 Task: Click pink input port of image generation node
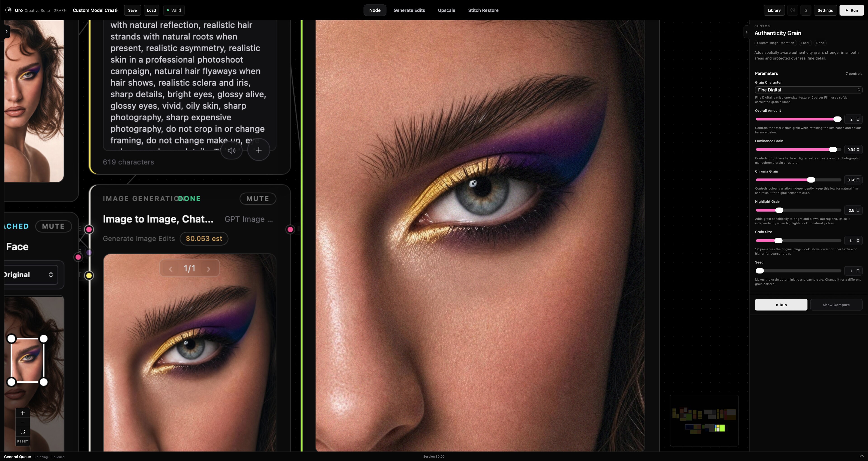pos(89,230)
